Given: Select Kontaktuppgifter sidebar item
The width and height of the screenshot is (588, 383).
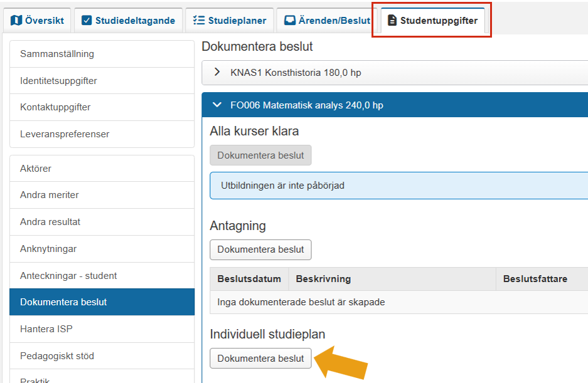Looking at the screenshot, I should [x=102, y=107].
